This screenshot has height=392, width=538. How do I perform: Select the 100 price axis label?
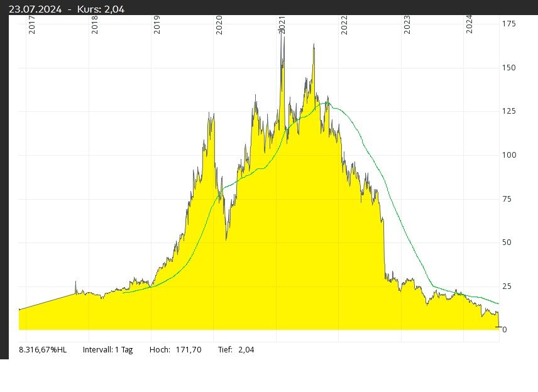(508, 155)
